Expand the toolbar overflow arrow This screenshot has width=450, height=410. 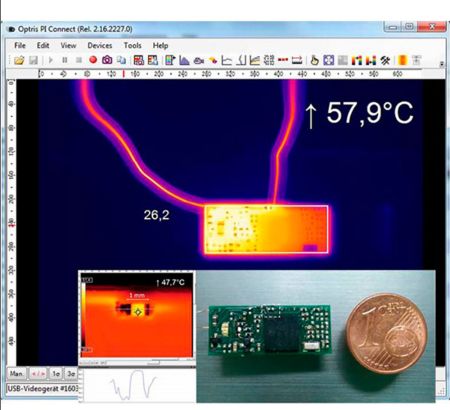442,64
